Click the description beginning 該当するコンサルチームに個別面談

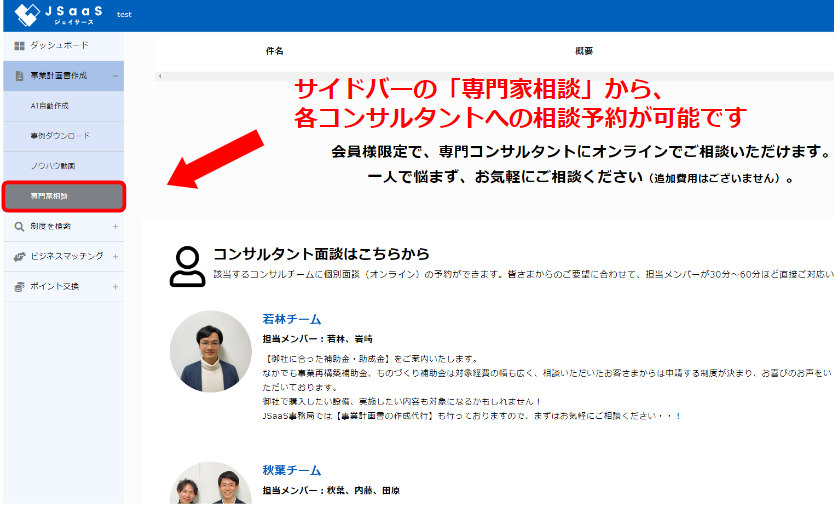point(523,275)
